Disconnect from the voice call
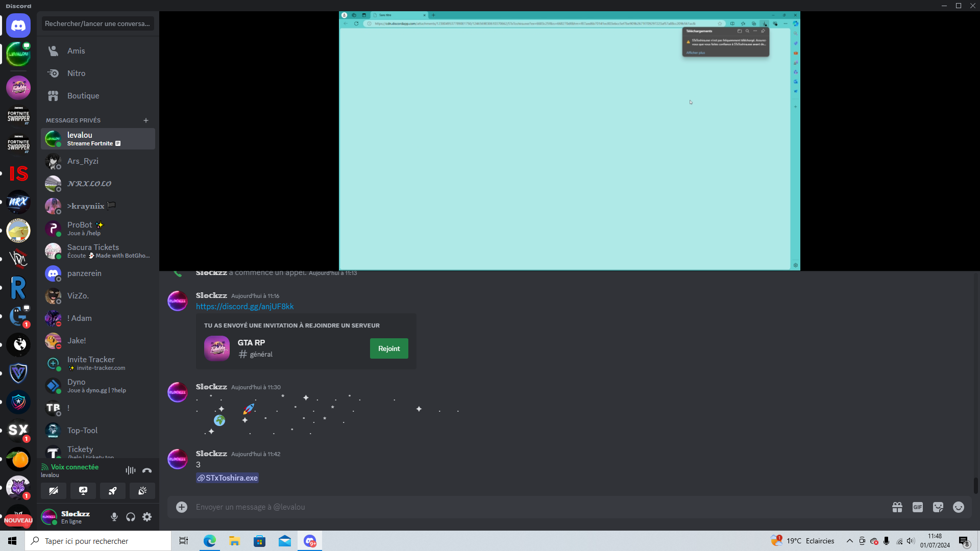This screenshot has height=551, width=980. tap(147, 470)
